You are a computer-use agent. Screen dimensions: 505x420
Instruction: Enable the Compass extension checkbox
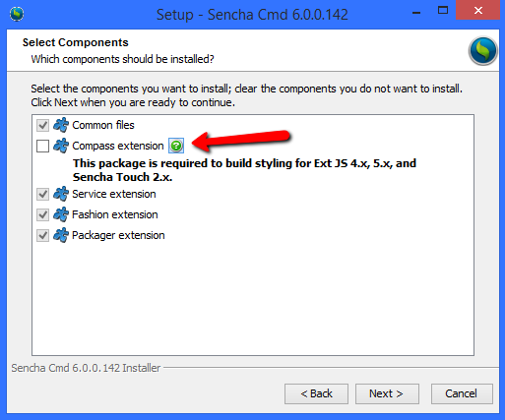click(42, 146)
